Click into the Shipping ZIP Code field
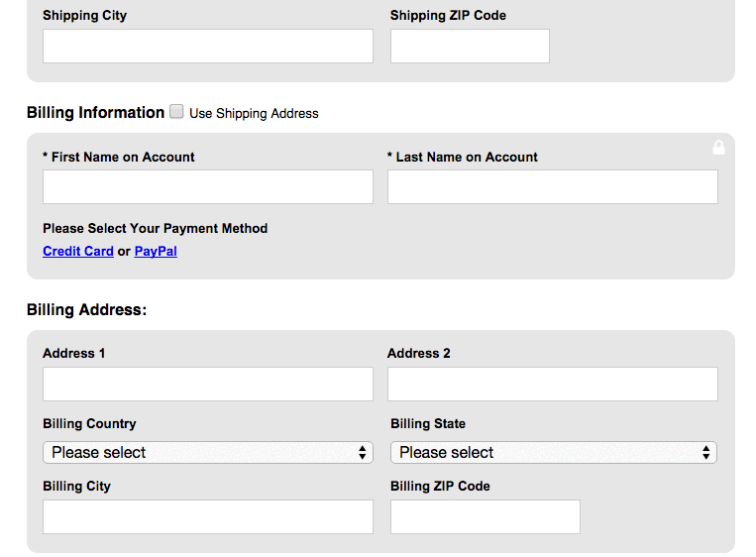The width and height of the screenshot is (756, 557). pyautogui.click(x=470, y=46)
